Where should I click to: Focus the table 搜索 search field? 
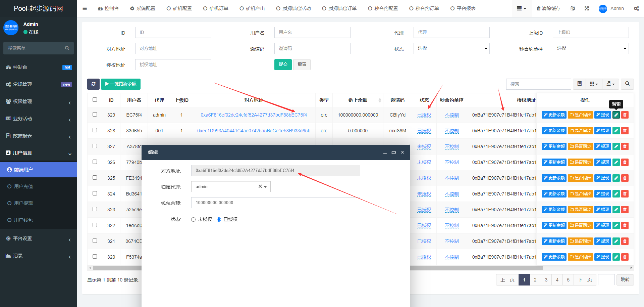point(539,84)
